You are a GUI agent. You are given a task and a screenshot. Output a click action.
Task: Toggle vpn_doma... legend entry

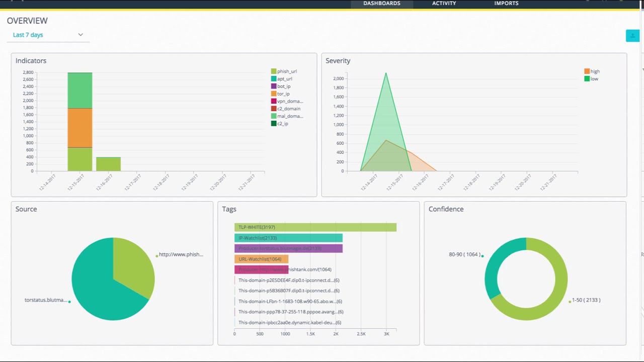coord(287,101)
